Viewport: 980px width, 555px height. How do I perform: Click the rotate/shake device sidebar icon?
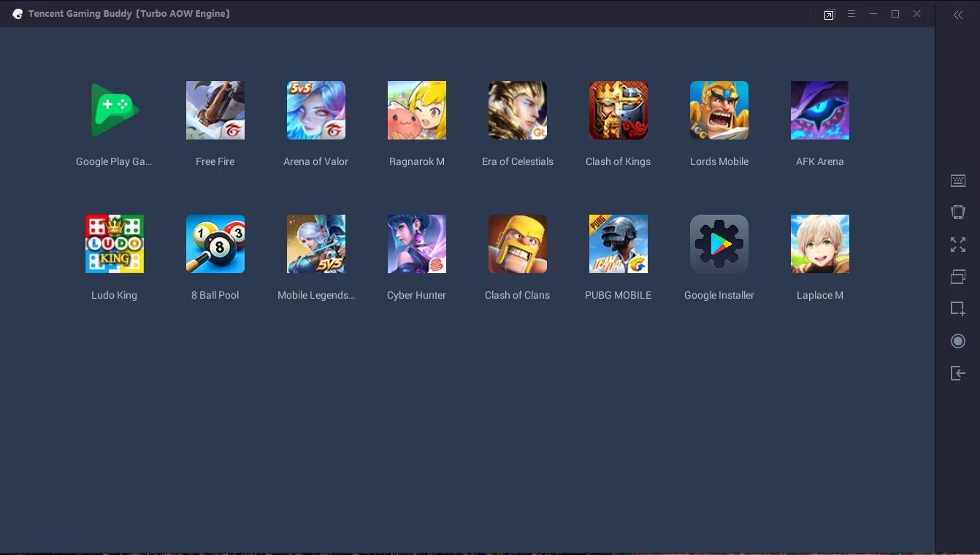click(958, 213)
